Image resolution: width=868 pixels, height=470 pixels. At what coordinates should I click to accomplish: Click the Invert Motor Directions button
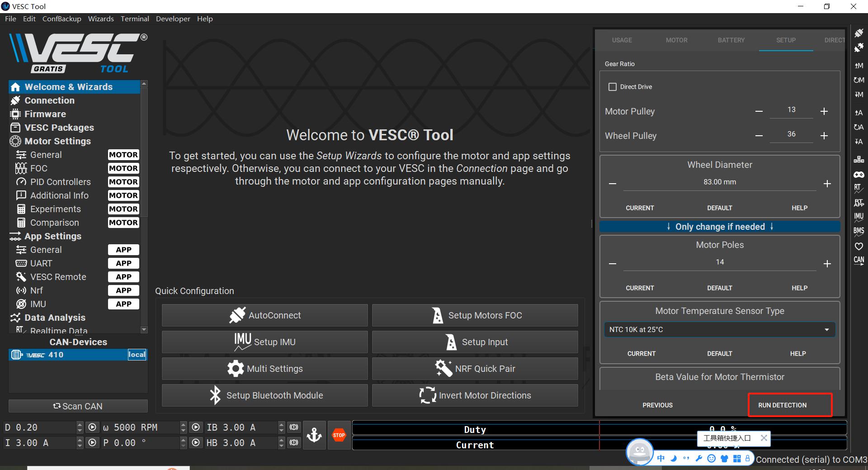(x=475, y=395)
